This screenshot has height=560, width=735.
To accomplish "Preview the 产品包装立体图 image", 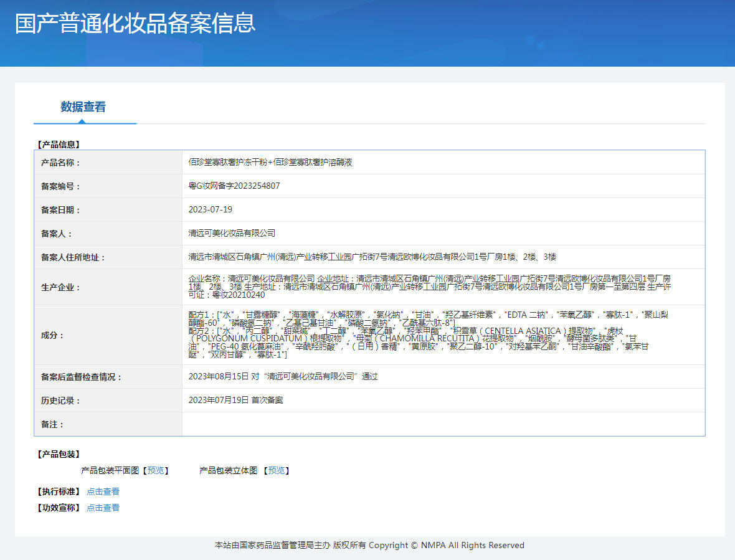I will (x=277, y=470).
